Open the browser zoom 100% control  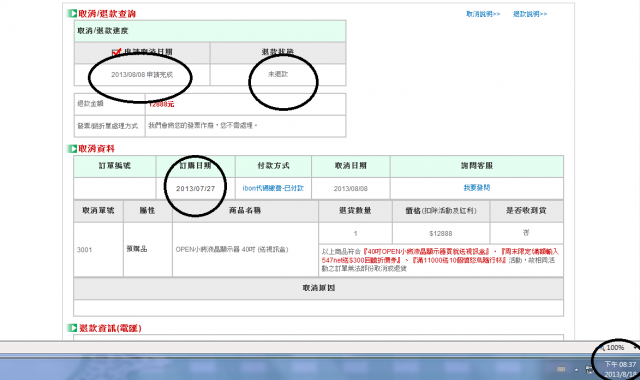[615, 348]
